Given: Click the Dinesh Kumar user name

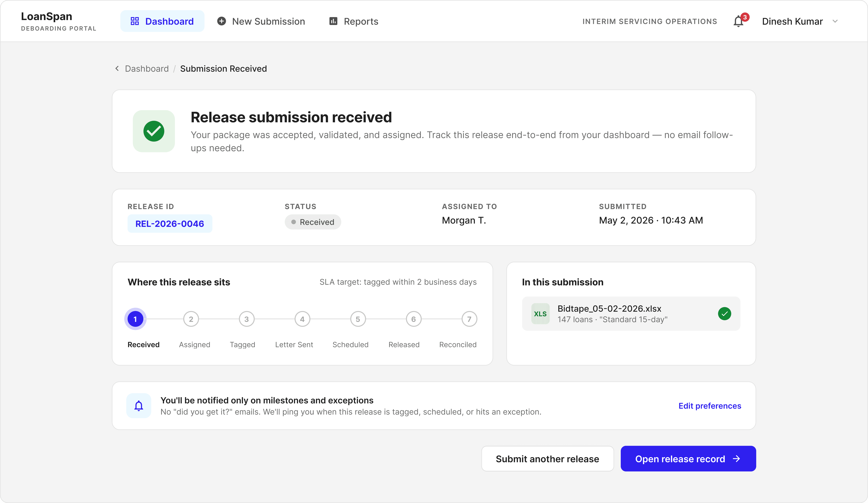Looking at the screenshot, I should click(x=792, y=21).
